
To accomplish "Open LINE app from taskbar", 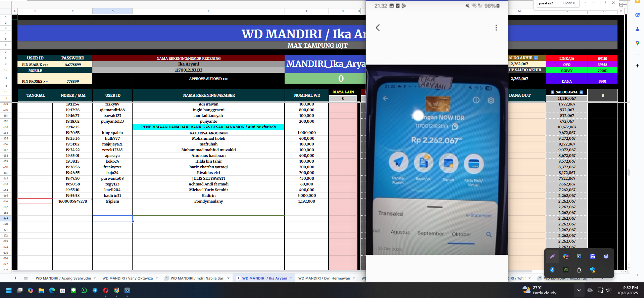I will pos(73,290).
